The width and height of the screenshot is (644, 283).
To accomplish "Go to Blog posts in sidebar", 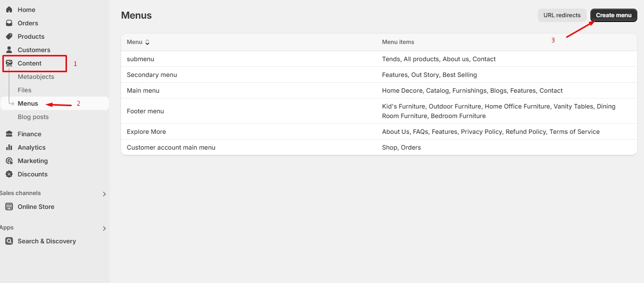I will click(33, 117).
